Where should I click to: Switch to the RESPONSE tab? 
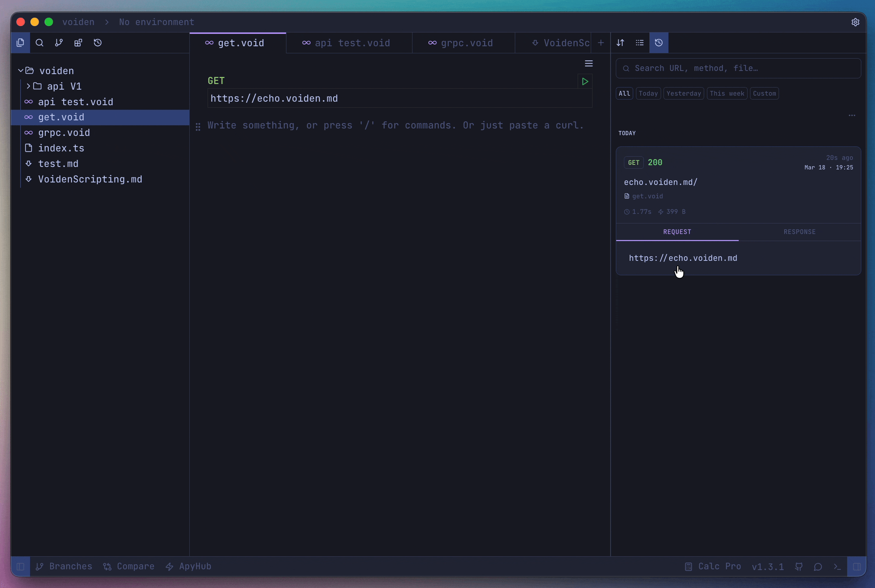pyautogui.click(x=799, y=232)
